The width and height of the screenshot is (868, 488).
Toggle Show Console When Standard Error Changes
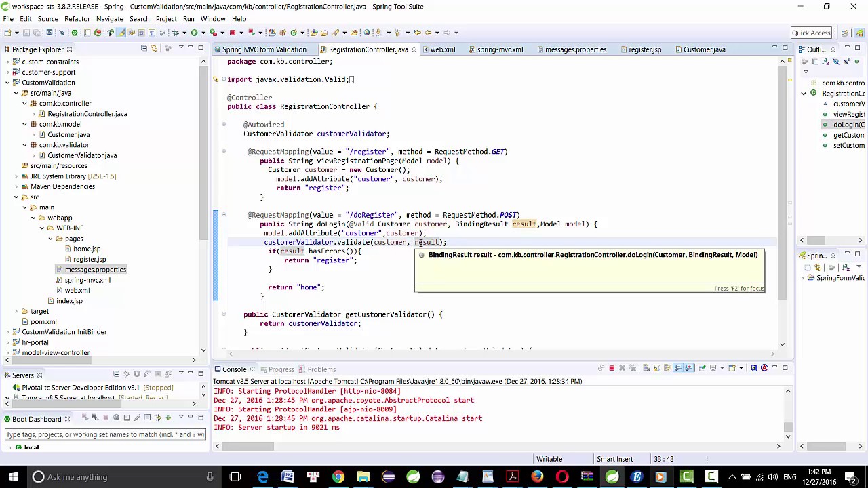[x=689, y=368]
